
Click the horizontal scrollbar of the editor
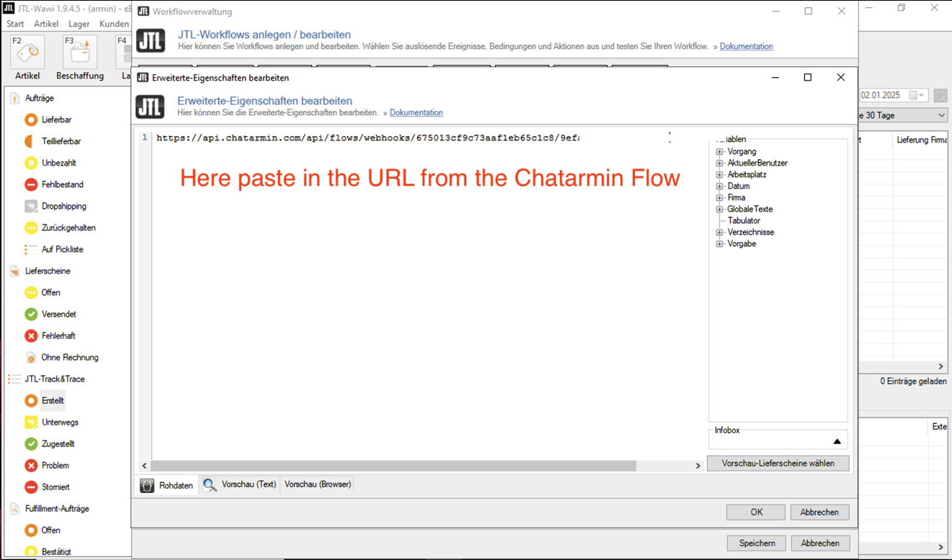[x=393, y=466]
